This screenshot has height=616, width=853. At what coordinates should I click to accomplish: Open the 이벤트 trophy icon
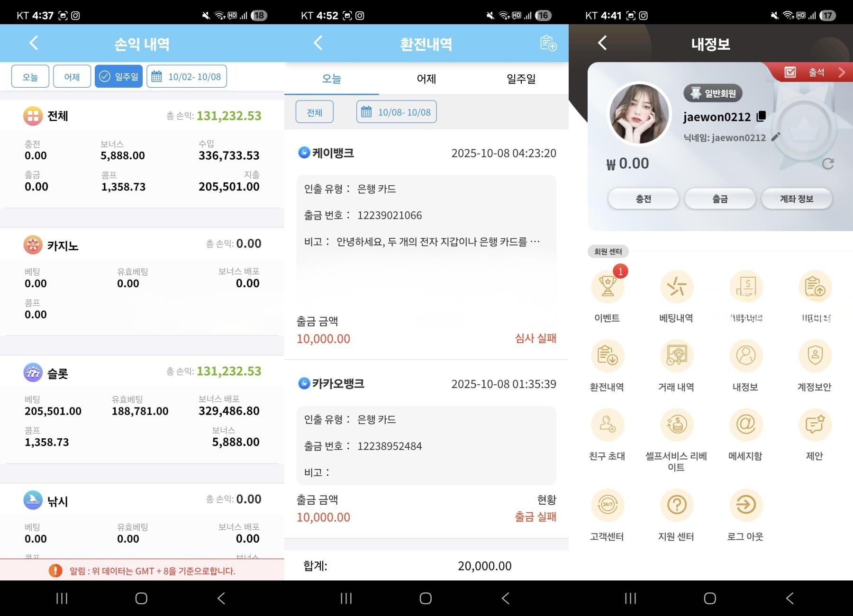coord(608,287)
